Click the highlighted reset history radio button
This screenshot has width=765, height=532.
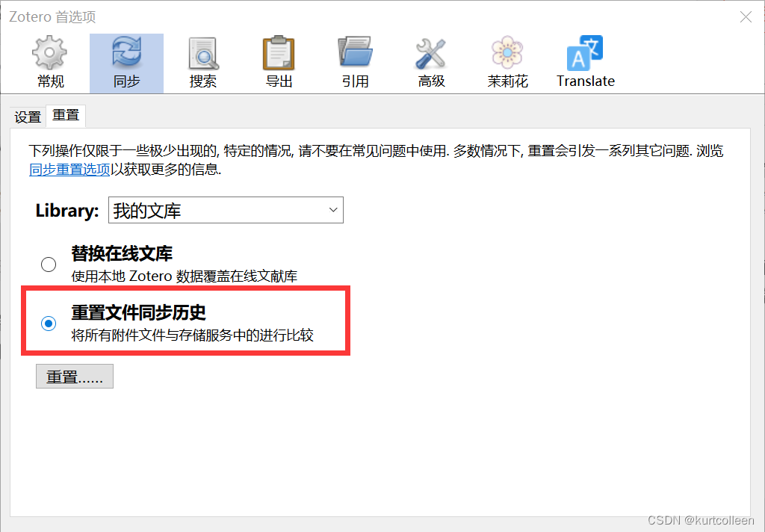point(49,324)
